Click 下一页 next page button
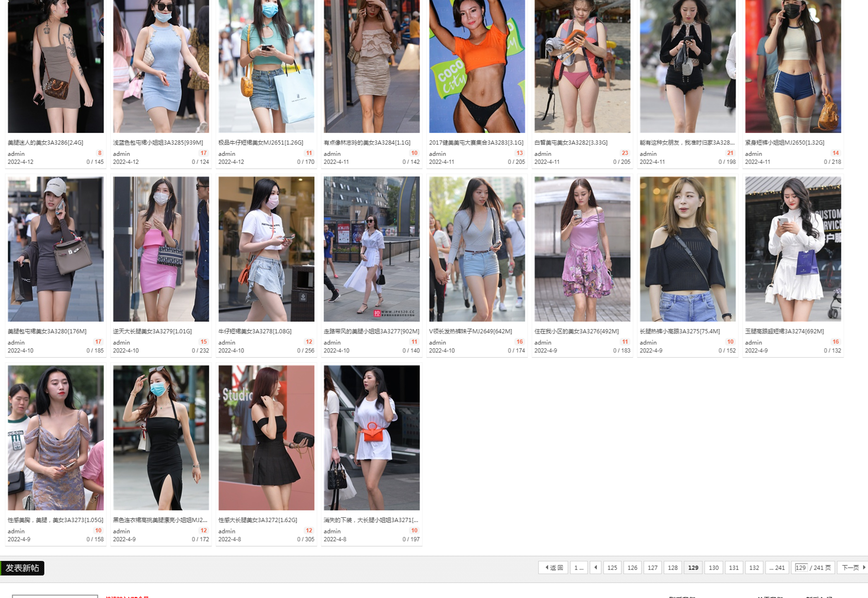 click(853, 568)
